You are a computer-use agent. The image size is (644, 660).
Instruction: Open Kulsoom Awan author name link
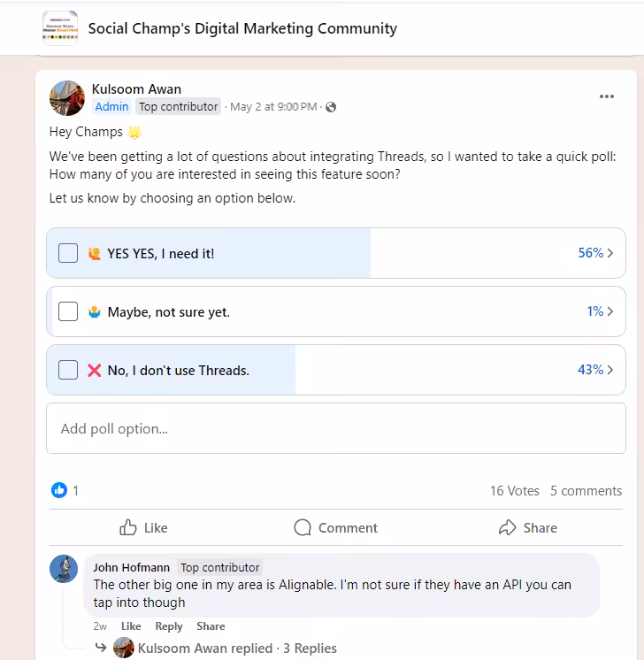point(136,89)
